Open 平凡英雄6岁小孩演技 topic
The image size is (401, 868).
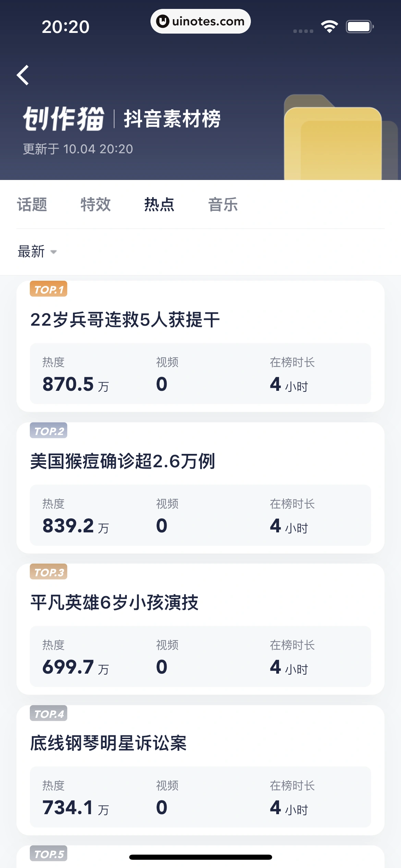click(114, 602)
